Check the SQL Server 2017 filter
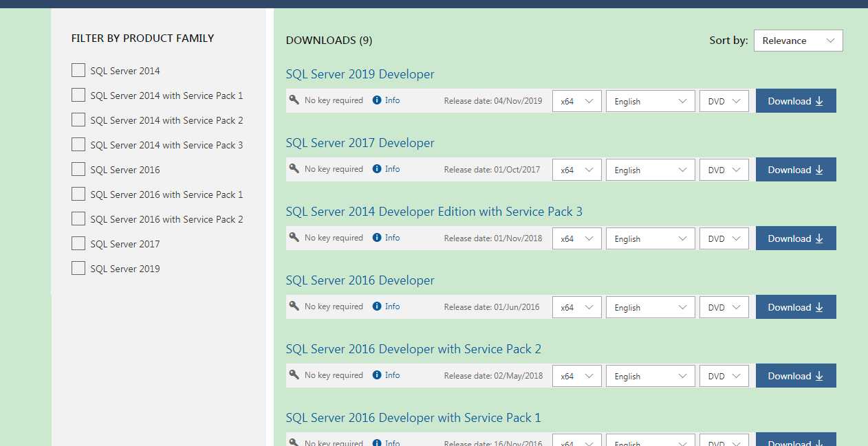Image resolution: width=868 pixels, height=446 pixels. coord(78,243)
